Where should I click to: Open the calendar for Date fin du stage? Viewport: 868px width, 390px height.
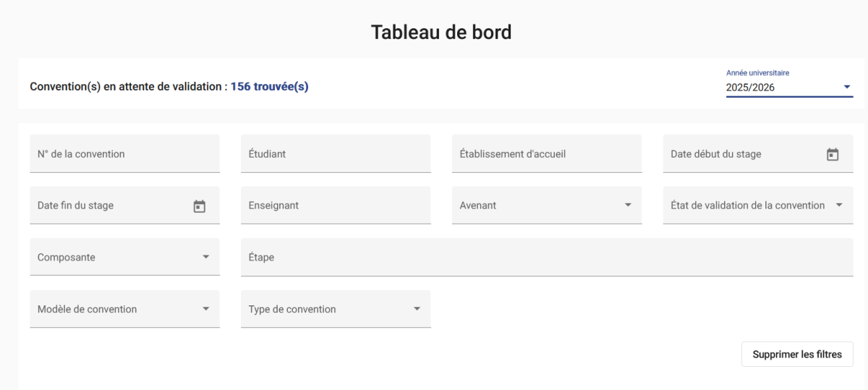click(199, 206)
